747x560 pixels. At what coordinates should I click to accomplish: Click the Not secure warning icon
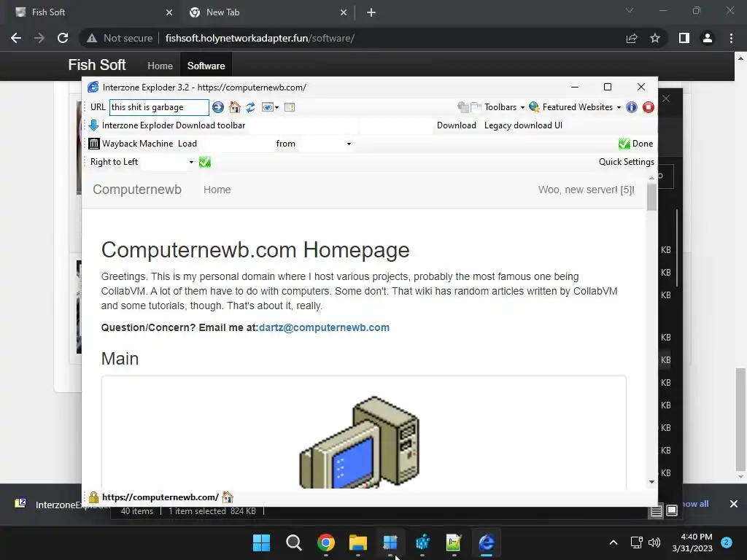click(x=92, y=38)
